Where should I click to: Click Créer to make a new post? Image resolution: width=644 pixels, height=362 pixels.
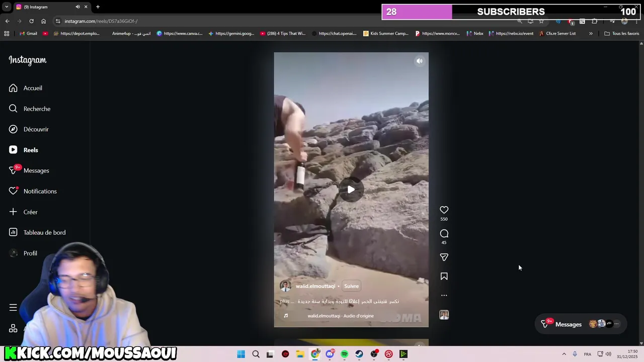[x=23, y=212]
